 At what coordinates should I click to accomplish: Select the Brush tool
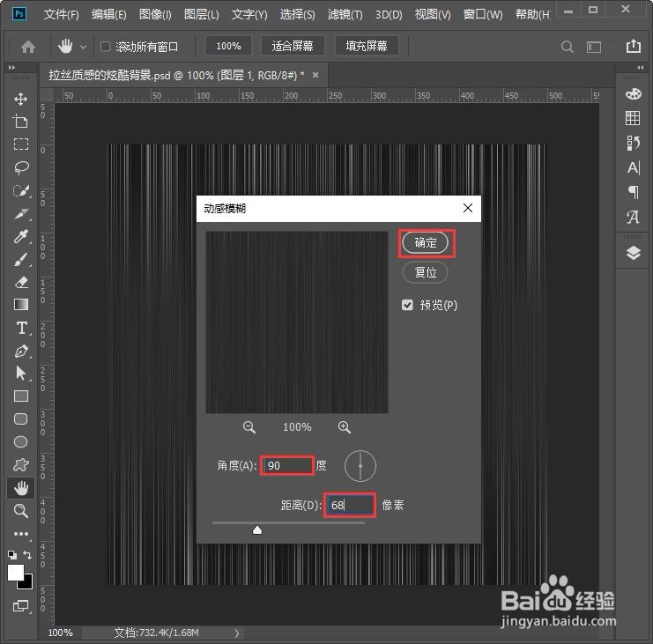pos(21,260)
